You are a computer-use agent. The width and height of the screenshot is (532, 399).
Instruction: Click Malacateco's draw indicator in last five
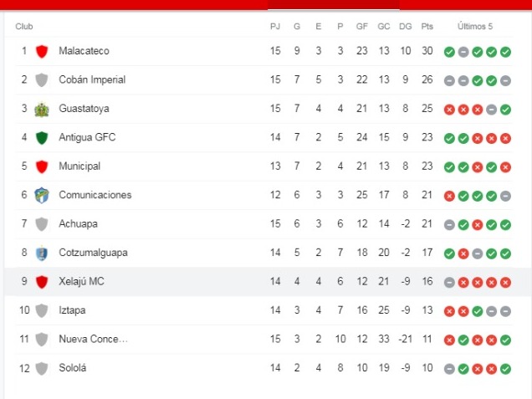(x=463, y=52)
